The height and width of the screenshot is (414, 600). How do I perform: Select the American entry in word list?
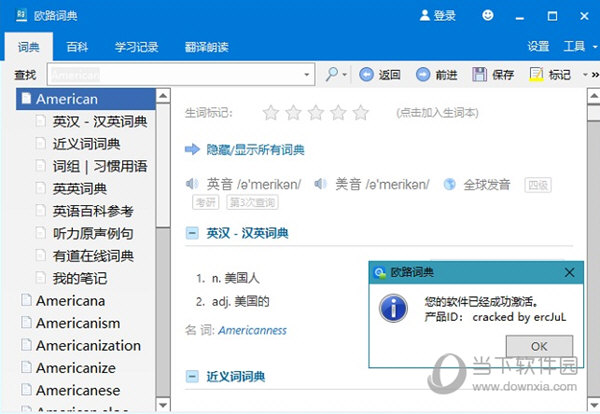tap(86, 99)
